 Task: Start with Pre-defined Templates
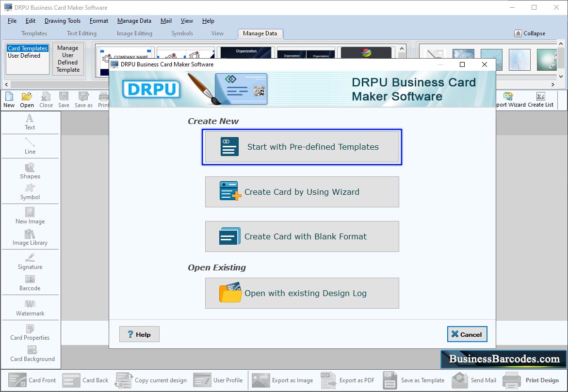coord(302,147)
